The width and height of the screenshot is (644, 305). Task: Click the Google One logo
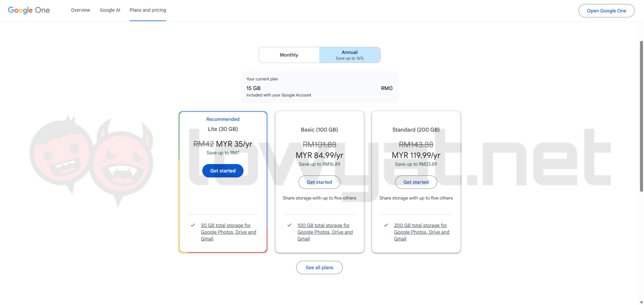[x=29, y=10]
